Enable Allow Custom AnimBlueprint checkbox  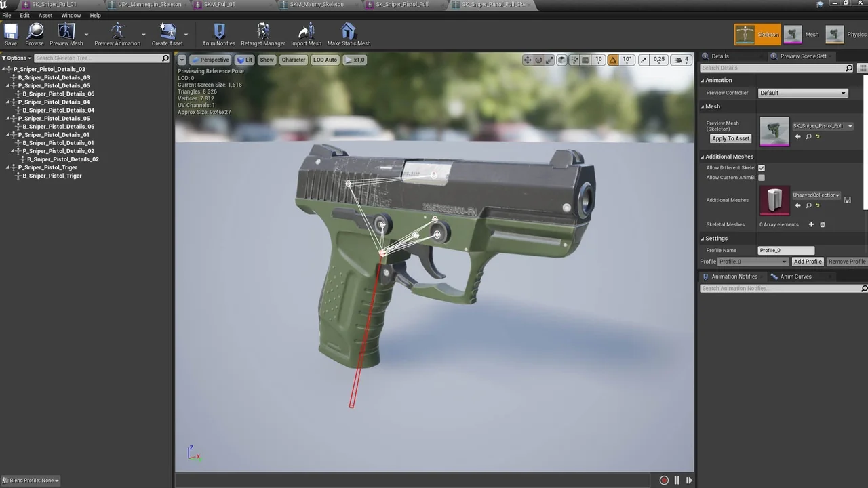click(x=762, y=177)
